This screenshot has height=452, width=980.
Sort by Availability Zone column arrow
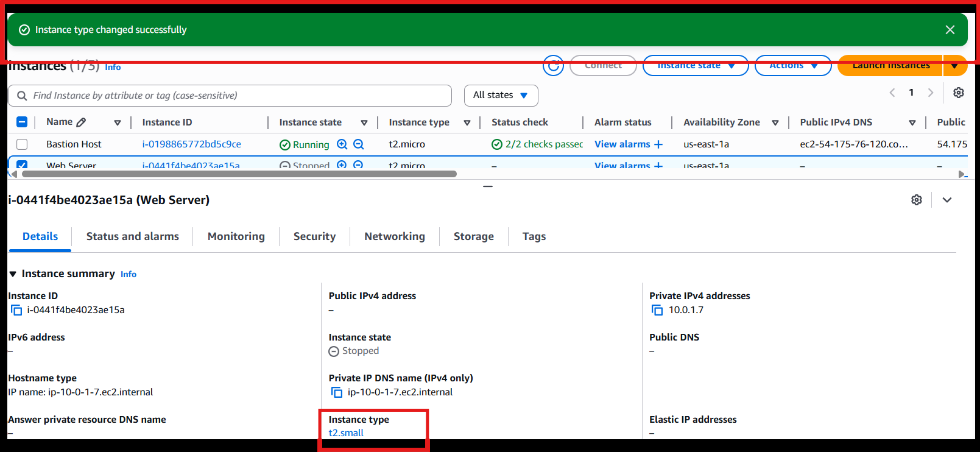point(775,123)
